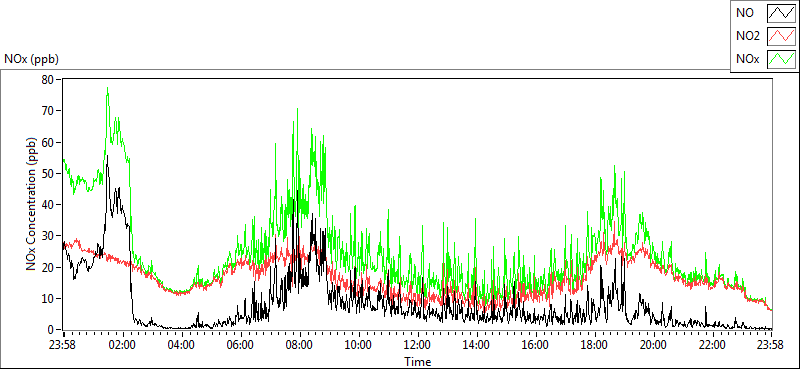
Task: Select the NOx legend label
Action: pyautogui.click(x=748, y=59)
